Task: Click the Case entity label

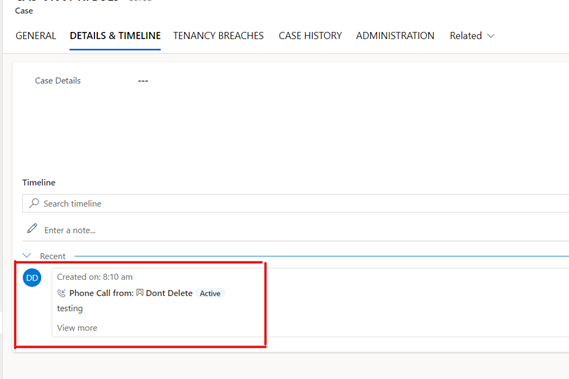Action: [x=24, y=11]
